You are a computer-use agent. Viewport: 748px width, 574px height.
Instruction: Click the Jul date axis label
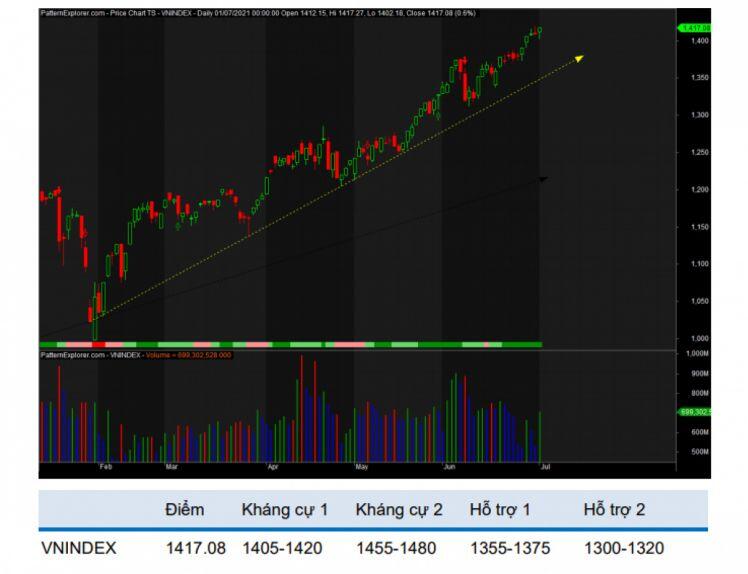coord(545,467)
